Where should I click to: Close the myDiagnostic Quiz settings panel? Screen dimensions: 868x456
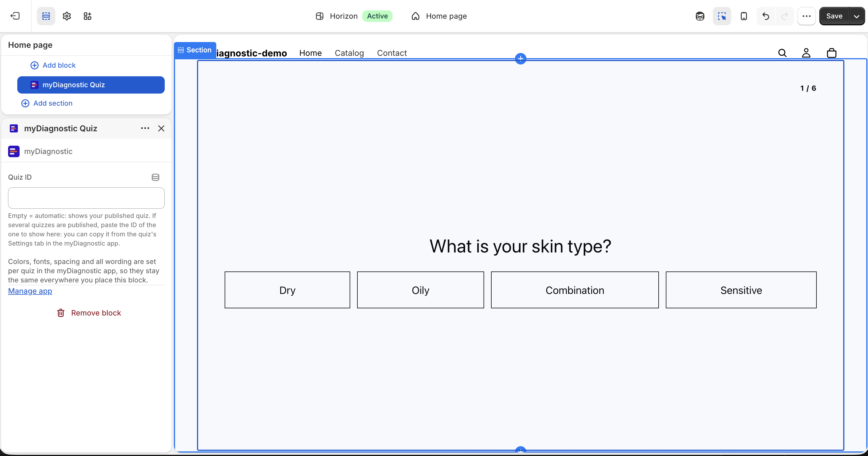(161, 128)
